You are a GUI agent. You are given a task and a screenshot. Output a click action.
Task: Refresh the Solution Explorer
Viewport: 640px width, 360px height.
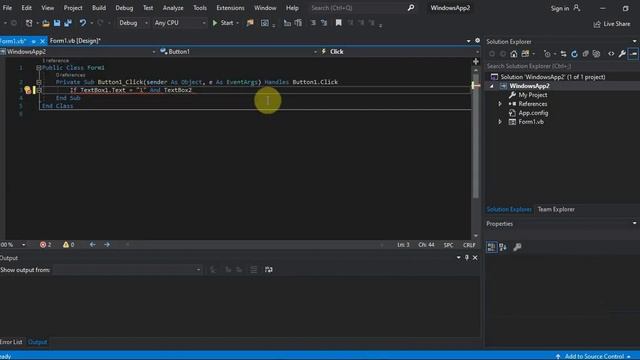(x=574, y=54)
